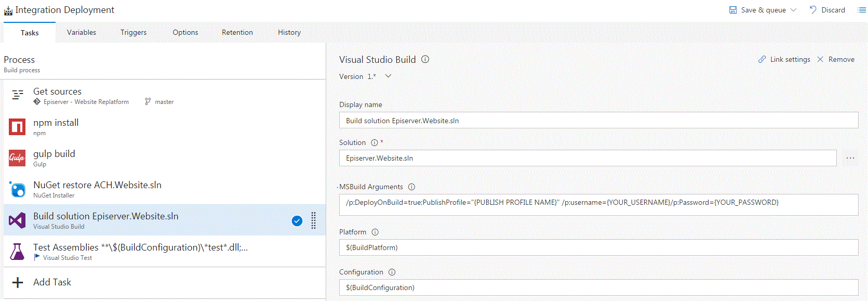The image size is (868, 301).
Task: Click the Discard button
Action: [827, 10]
